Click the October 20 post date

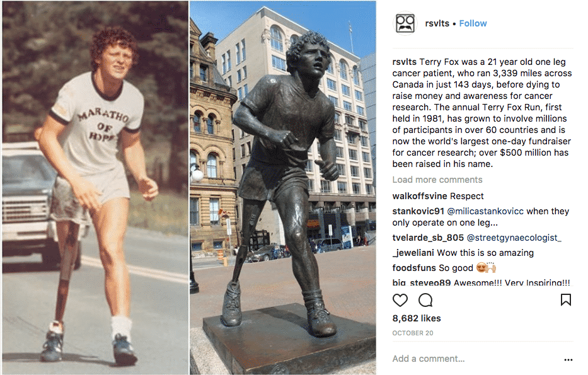coord(414,333)
